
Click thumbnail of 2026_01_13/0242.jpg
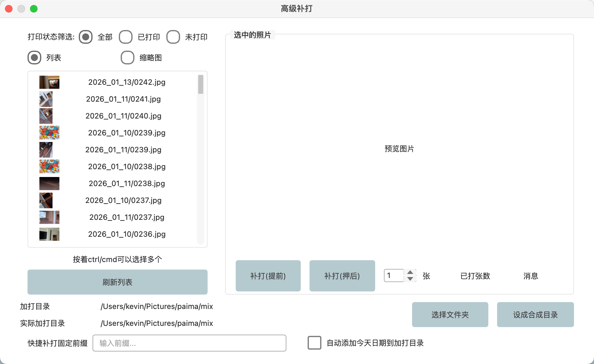click(49, 82)
